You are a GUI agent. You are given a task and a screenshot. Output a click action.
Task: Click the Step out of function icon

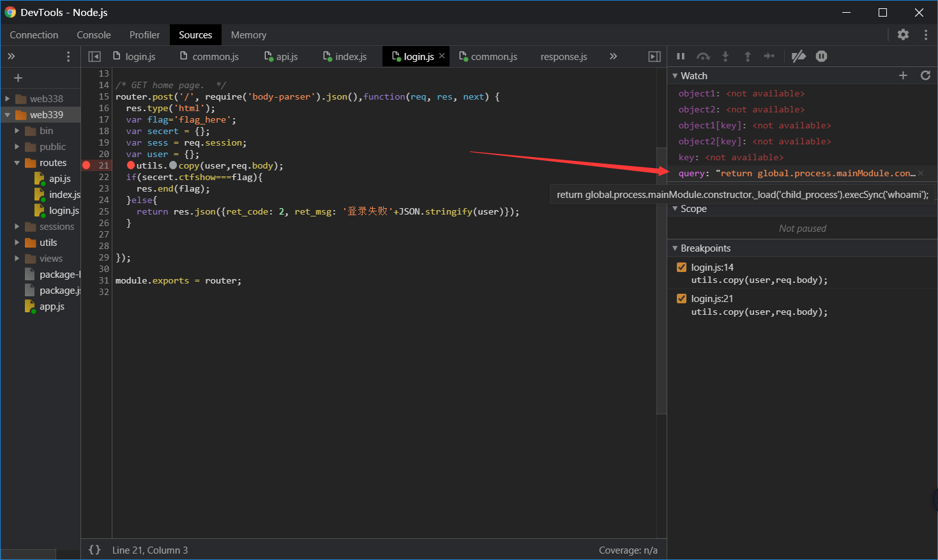point(748,56)
